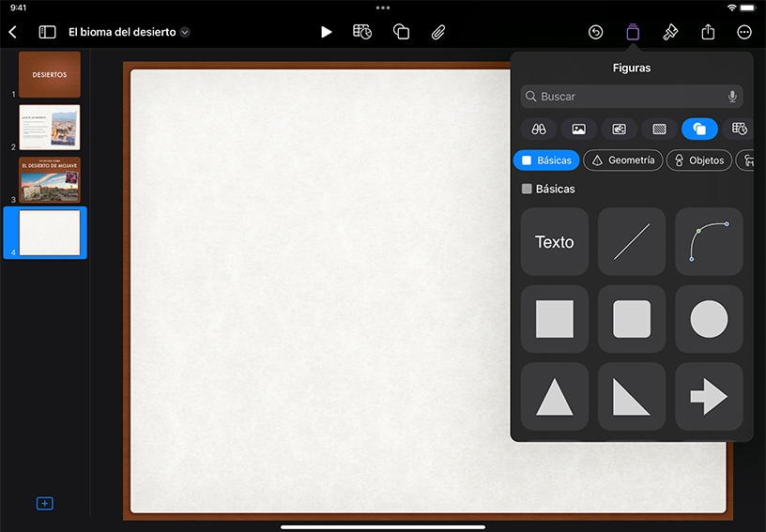Focus the Buscar search field
766x532 pixels.
(x=632, y=97)
